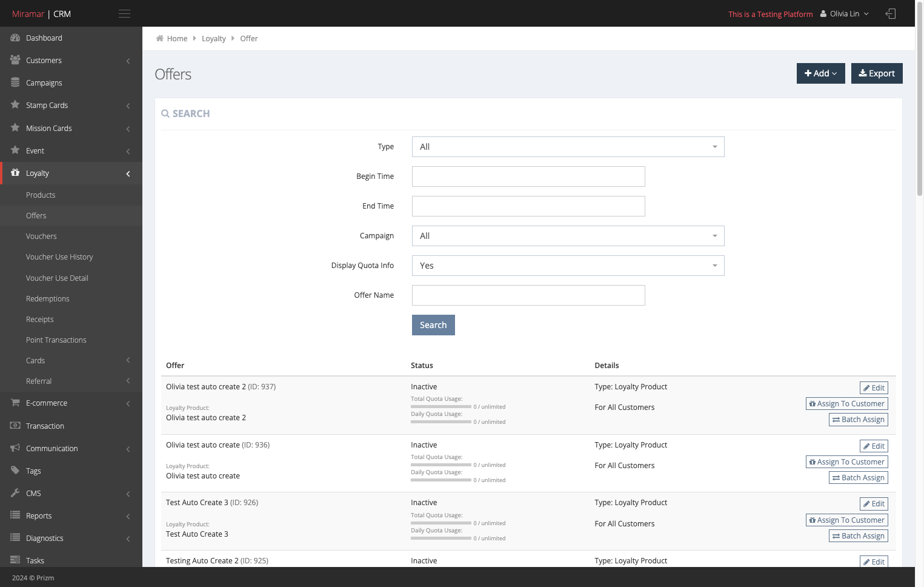Click the Search button
The width and height of the screenshot is (924, 587).
(x=433, y=325)
